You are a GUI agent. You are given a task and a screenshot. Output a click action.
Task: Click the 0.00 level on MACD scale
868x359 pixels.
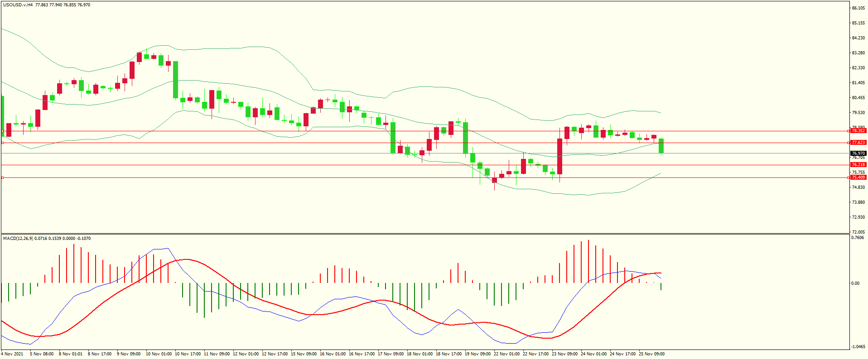(855, 283)
